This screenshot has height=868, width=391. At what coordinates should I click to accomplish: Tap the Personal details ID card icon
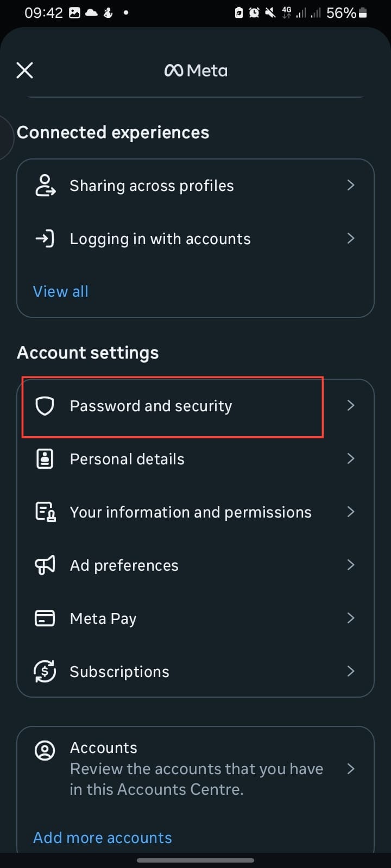tap(45, 459)
